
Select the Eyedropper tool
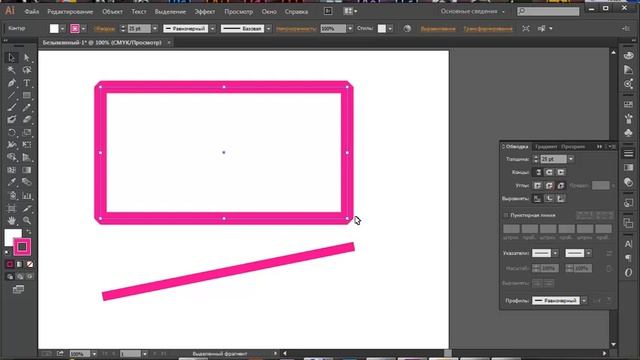coord(11,182)
